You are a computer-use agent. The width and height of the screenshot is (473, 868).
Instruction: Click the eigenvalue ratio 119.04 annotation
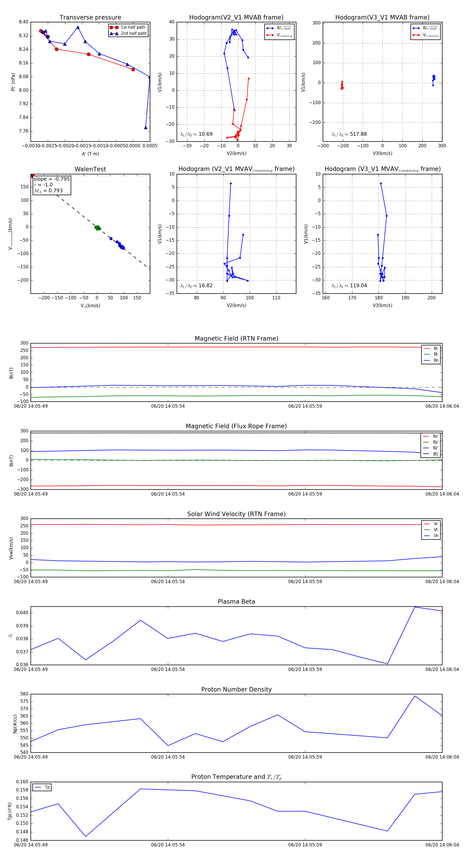pos(349,286)
